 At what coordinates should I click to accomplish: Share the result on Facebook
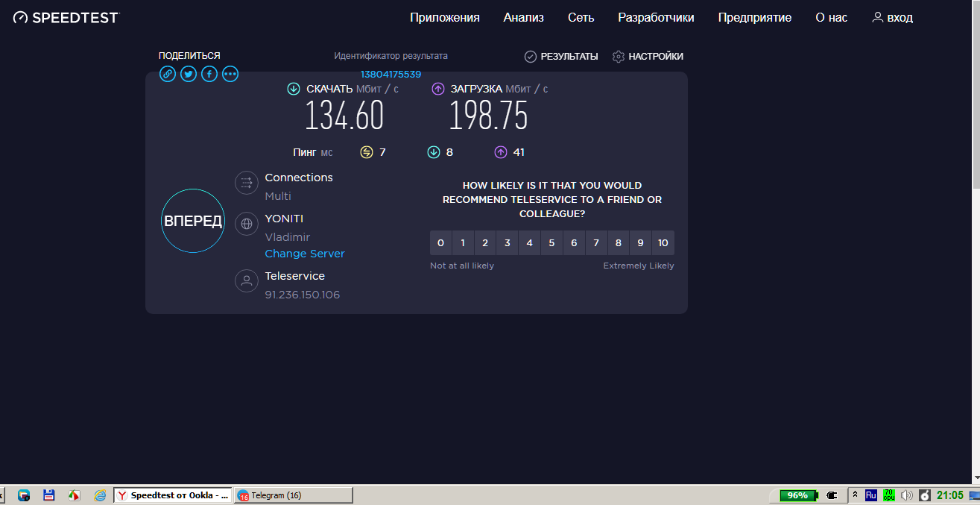[209, 74]
